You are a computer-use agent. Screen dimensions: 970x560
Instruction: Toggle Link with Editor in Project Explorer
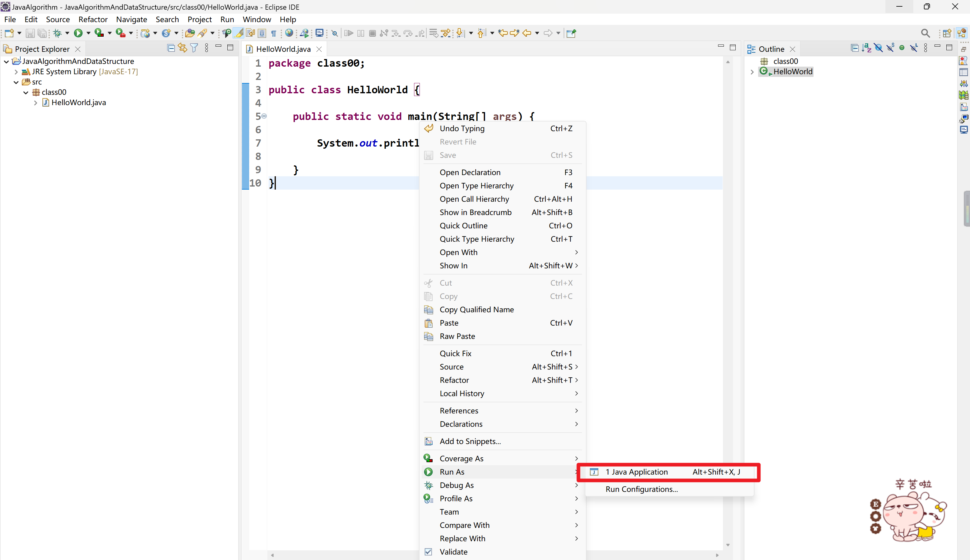click(182, 48)
